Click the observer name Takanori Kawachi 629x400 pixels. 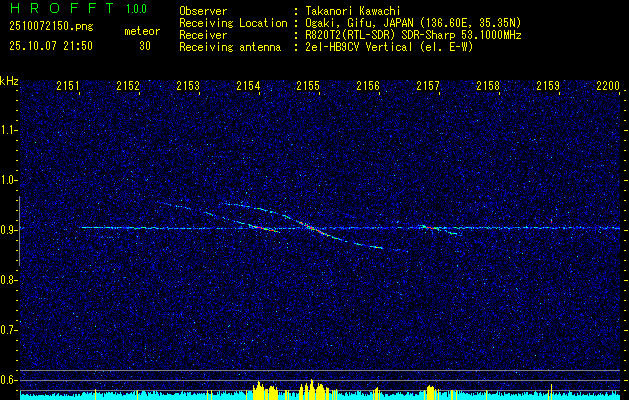point(351,11)
